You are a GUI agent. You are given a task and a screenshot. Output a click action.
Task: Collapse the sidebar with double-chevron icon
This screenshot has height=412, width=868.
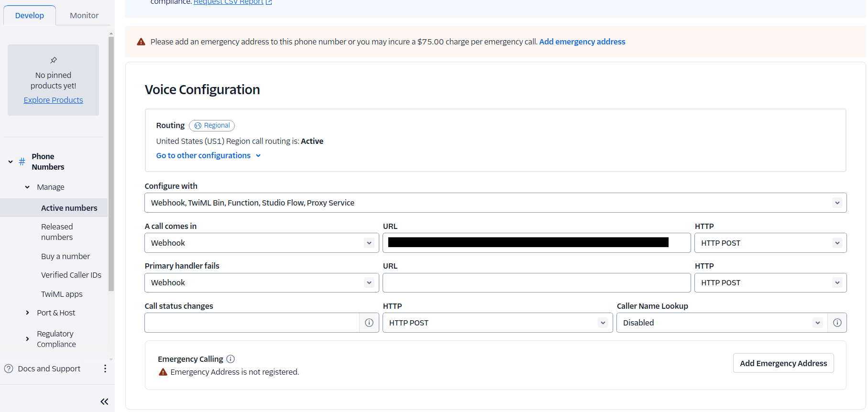(104, 401)
